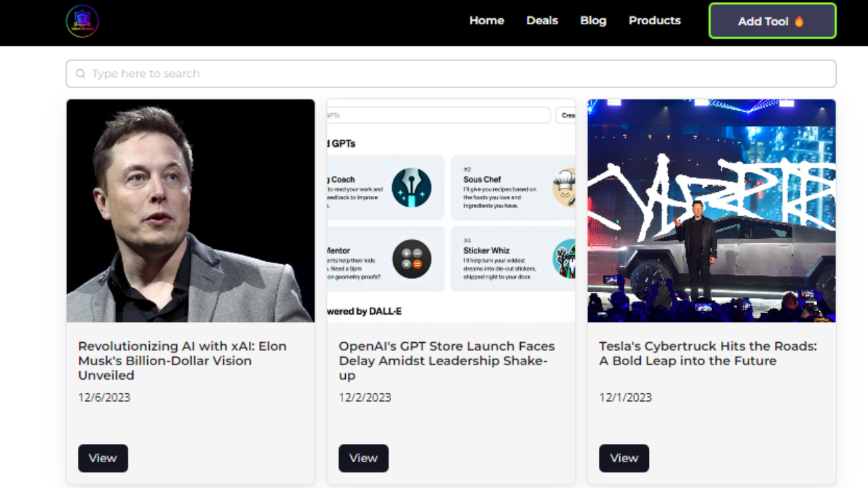Open the Home menu item
868x488 pixels.
point(487,20)
